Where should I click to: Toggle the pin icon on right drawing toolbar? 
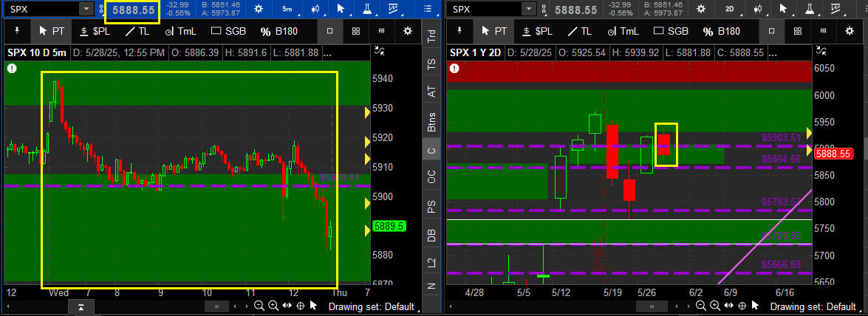461,31
